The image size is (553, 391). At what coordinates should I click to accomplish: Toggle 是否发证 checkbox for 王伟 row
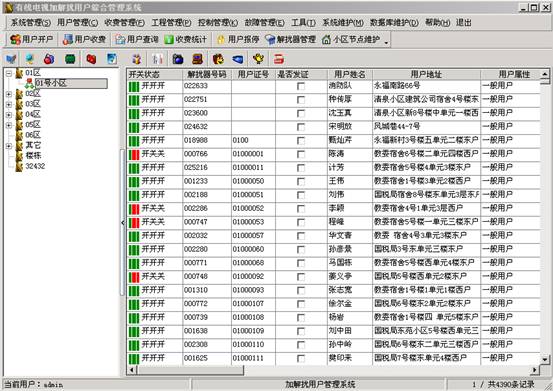click(301, 182)
